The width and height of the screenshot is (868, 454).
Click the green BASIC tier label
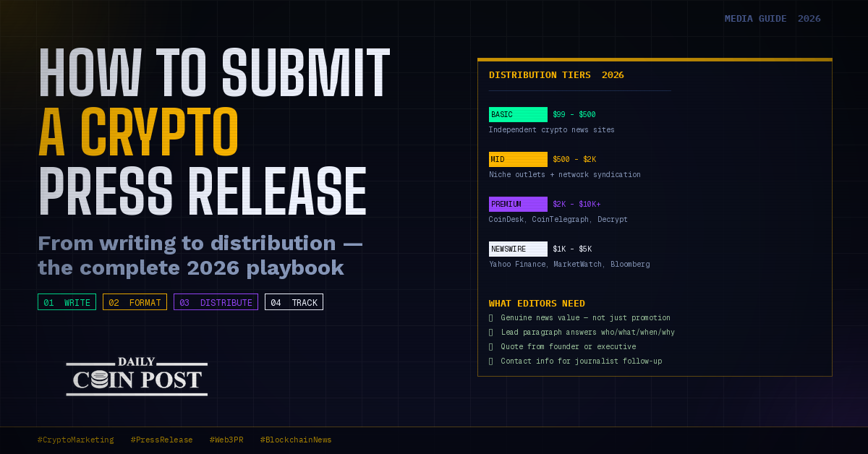coord(518,114)
